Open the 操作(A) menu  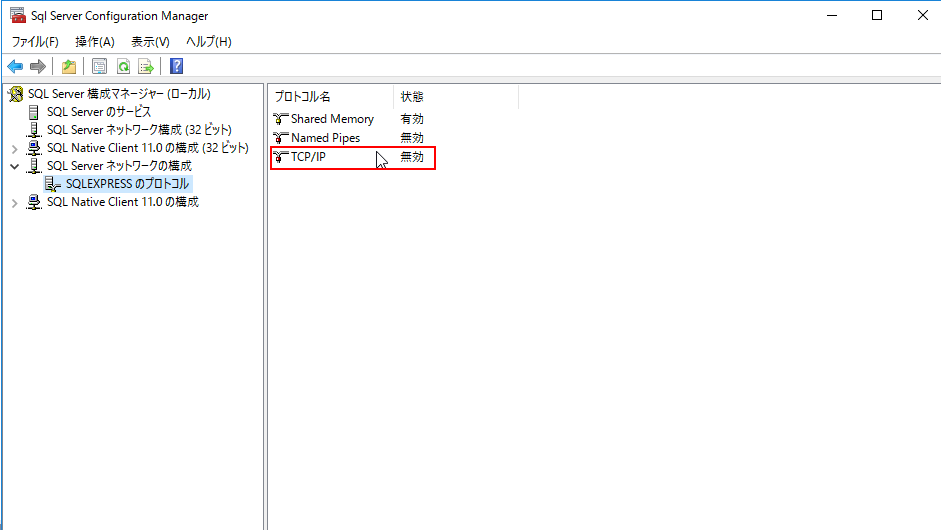tap(95, 42)
